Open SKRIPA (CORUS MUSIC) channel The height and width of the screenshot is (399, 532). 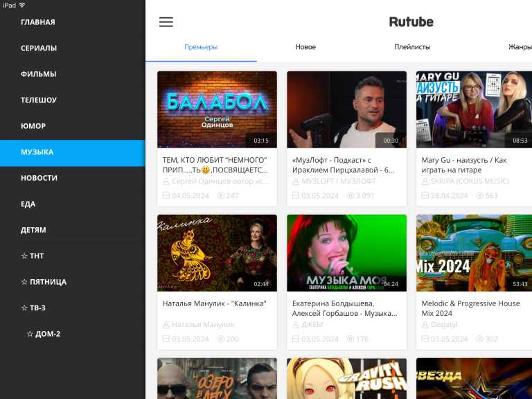pos(470,181)
